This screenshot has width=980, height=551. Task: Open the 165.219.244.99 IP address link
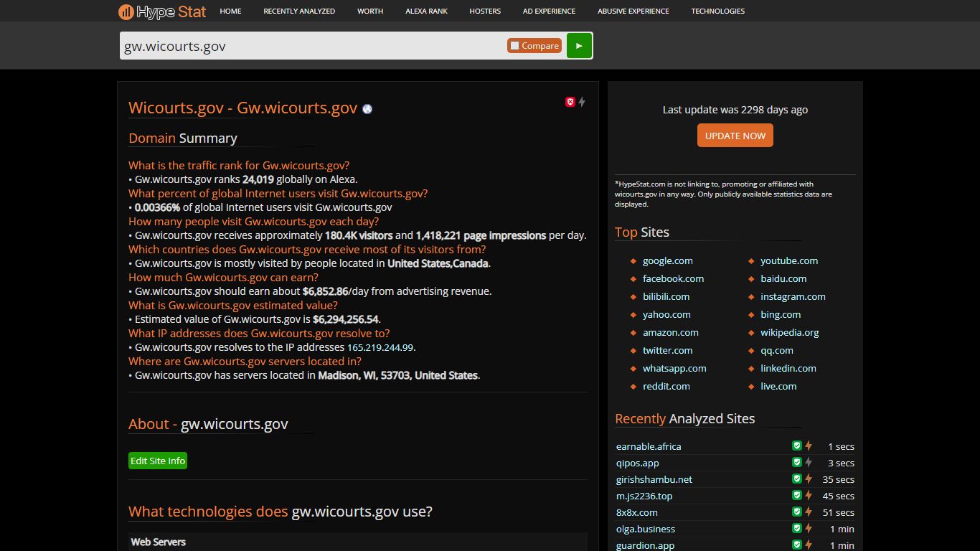[380, 347]
